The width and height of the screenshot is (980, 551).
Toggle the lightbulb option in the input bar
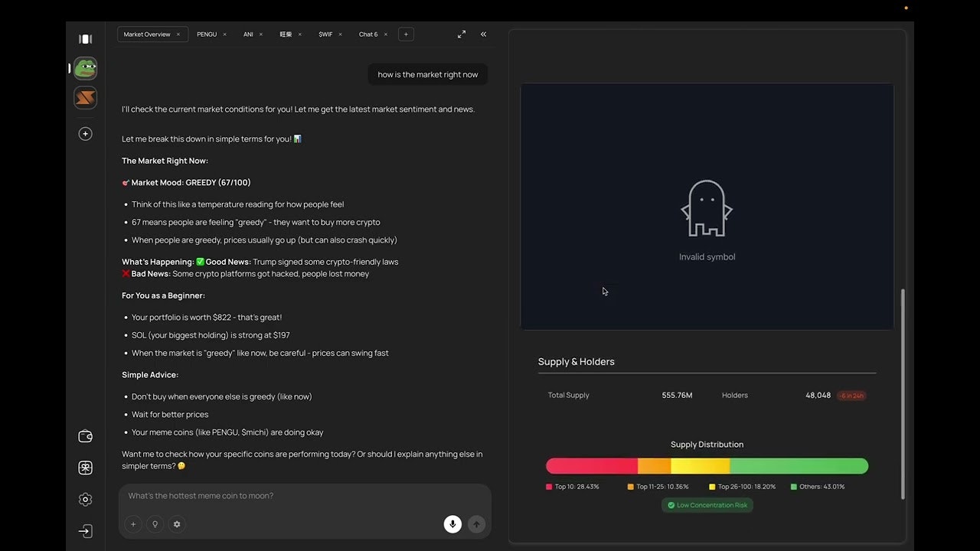coord(155,524)
